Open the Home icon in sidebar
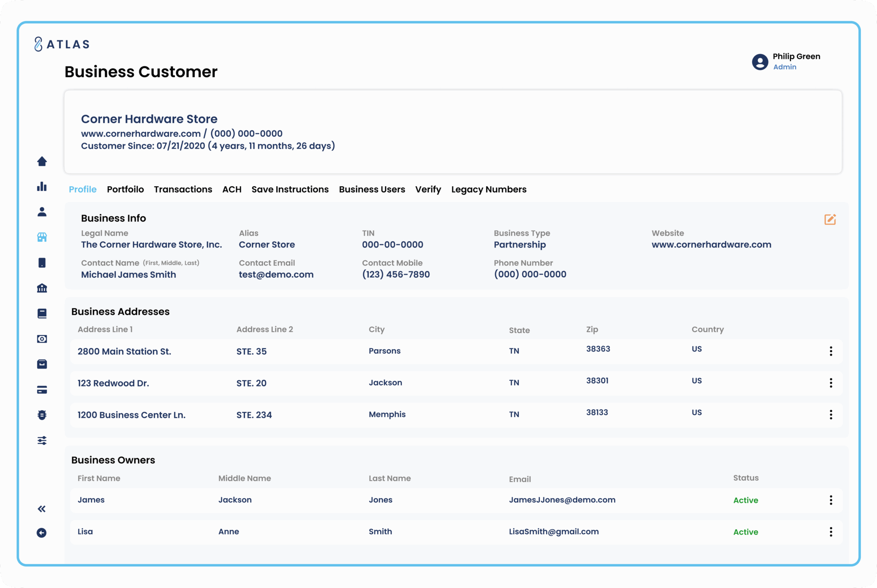This screenshot has width=877, height=588. 42,162
